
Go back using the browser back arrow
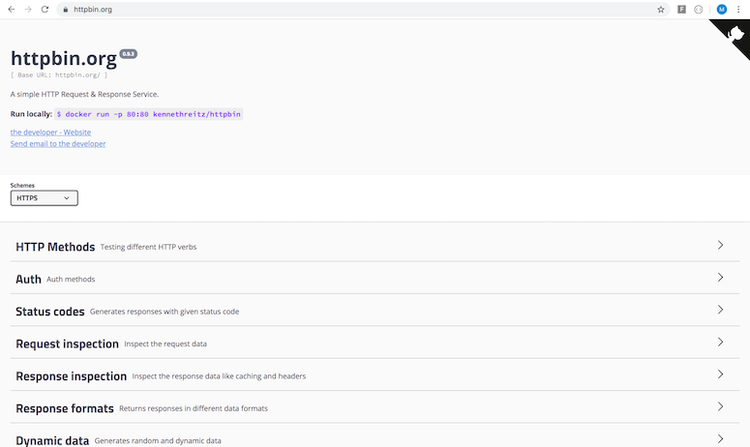(11, 9)
